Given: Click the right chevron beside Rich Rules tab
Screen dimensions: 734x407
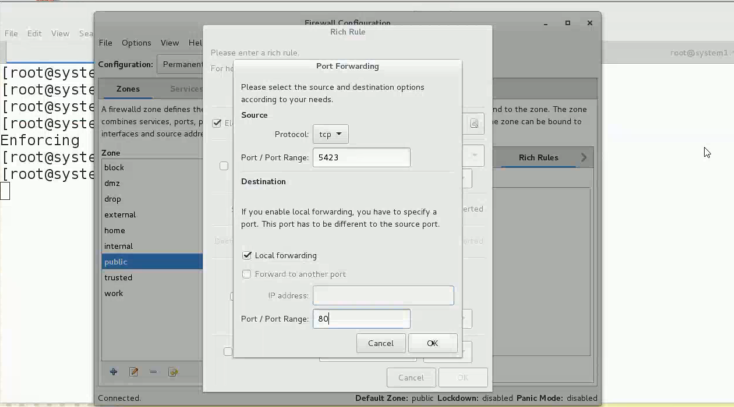Looking at the screenshot, I should (584, 158).
